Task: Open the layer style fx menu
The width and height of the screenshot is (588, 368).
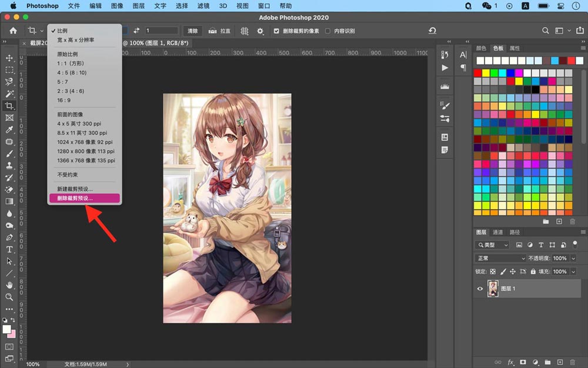Action: 510,362
